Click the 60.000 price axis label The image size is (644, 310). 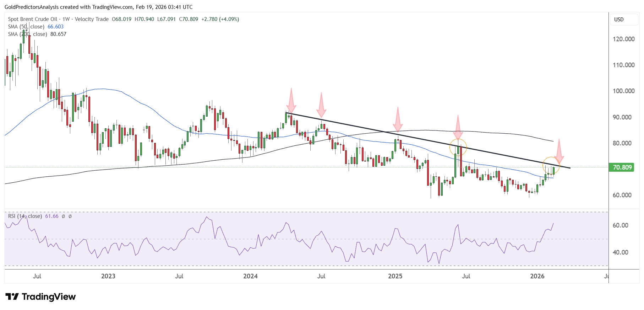[x=622, y=195]
